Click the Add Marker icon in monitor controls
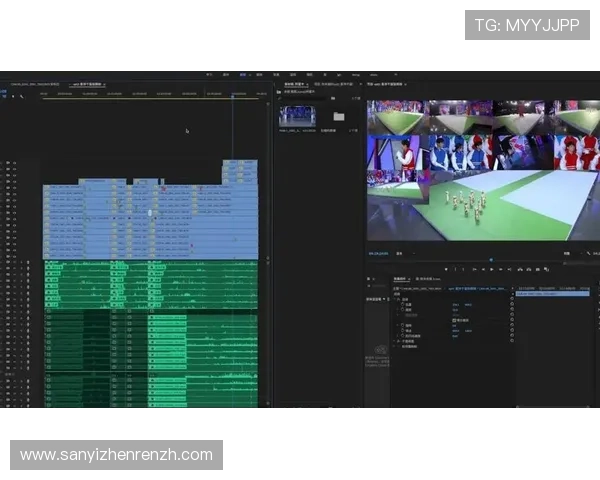The image size is (600, 480). coord(446,269)
